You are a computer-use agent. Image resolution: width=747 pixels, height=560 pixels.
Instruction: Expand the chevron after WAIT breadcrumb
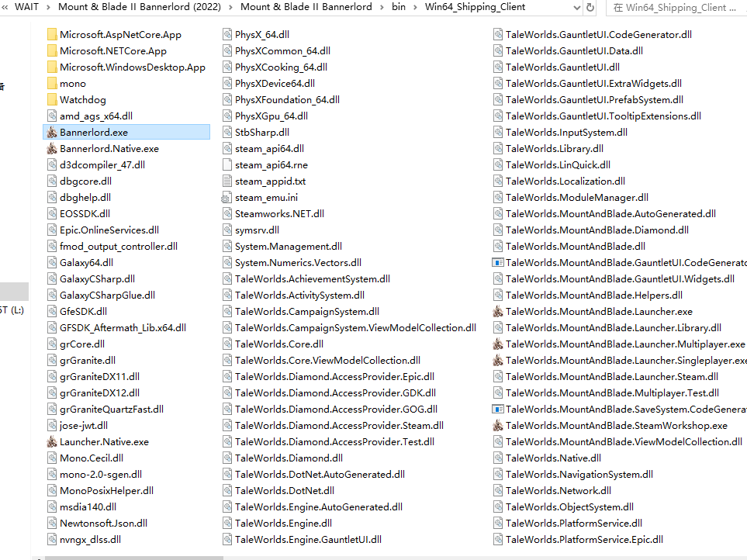pyautogui.click(x=48, y=7)
